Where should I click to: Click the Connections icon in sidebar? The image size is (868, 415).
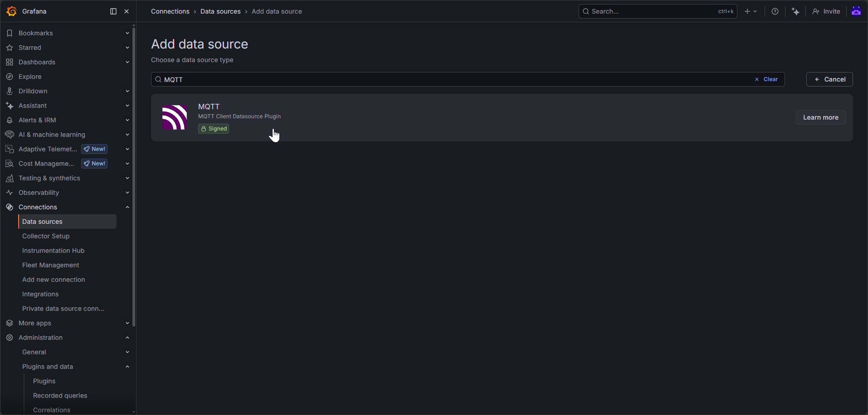(x=10, y=207)
